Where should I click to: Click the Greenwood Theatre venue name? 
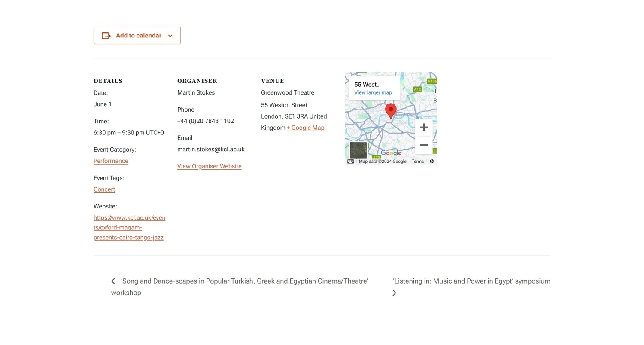[x=288, y=93]
